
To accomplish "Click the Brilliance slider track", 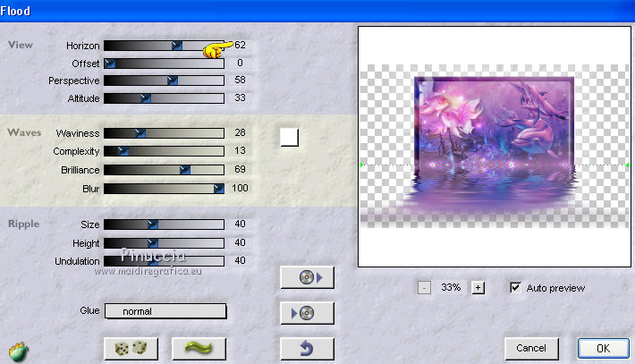I will tap(164, 170).
